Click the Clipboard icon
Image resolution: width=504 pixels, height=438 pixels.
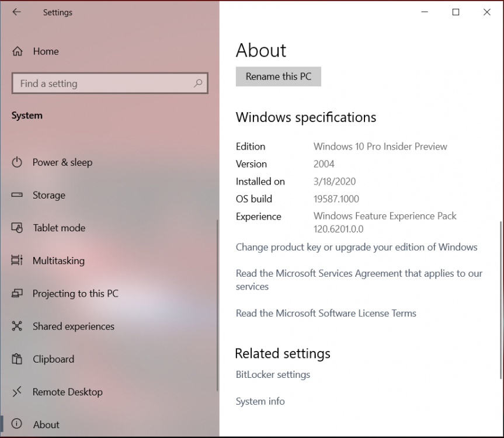point(17,359)
